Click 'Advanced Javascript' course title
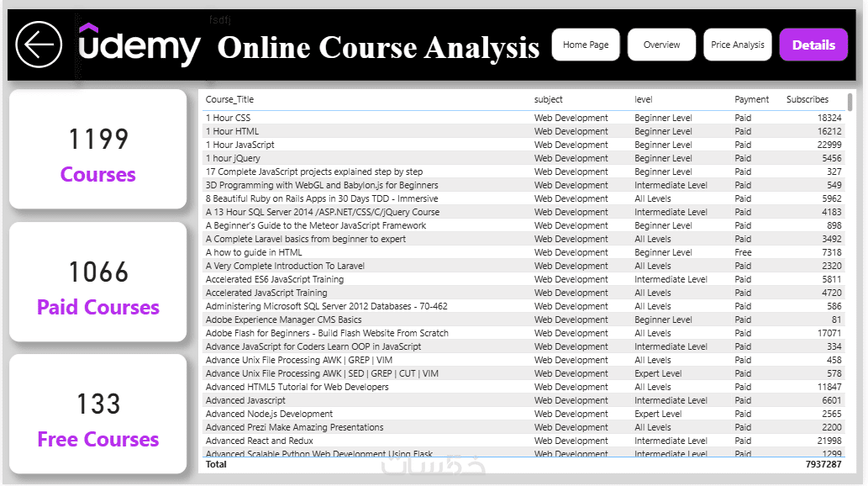 point(245,400)
